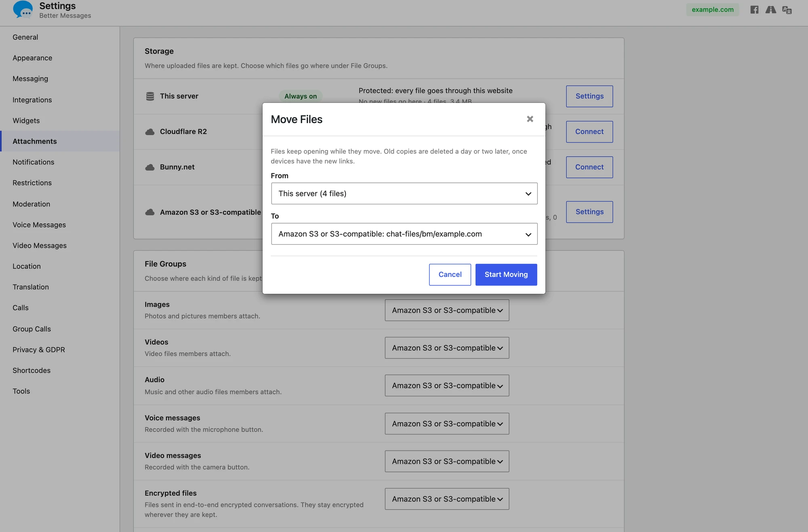The width and height of the screenshot is (808, 532).
Task: Open the Translation settings section
Action: coord(60,287)
